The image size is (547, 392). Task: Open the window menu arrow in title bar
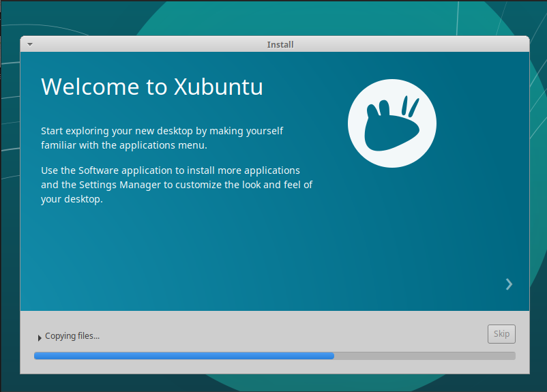30,44
